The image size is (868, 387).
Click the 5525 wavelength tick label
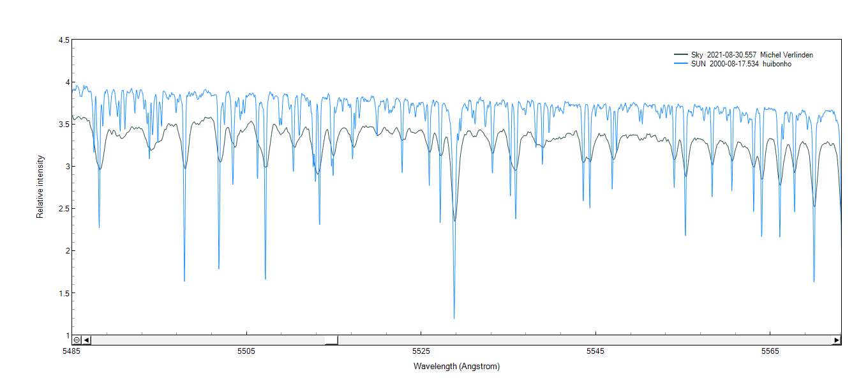point(421,352)
